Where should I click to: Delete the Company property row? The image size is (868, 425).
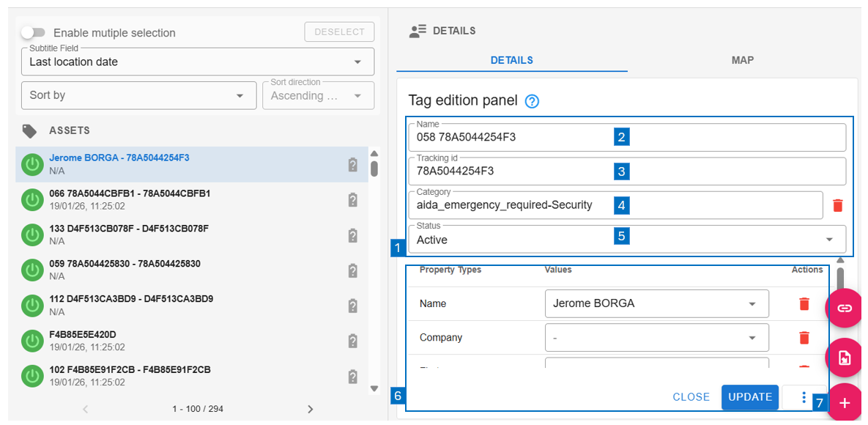(804, 338)
